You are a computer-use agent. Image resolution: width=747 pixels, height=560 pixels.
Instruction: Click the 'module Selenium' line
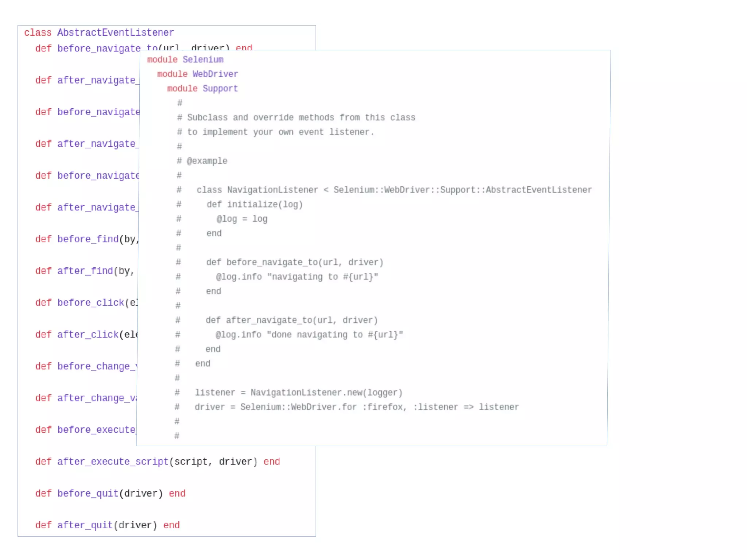pos(185,59)
